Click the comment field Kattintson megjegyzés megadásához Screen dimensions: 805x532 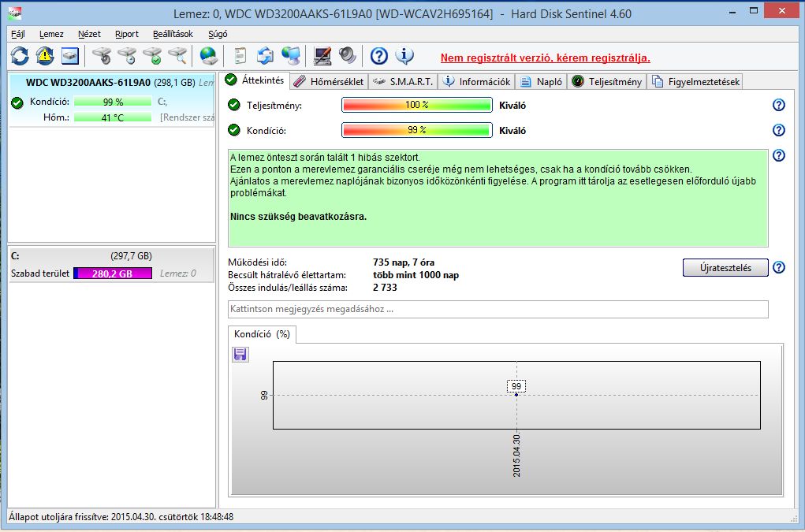click(498, 310)
